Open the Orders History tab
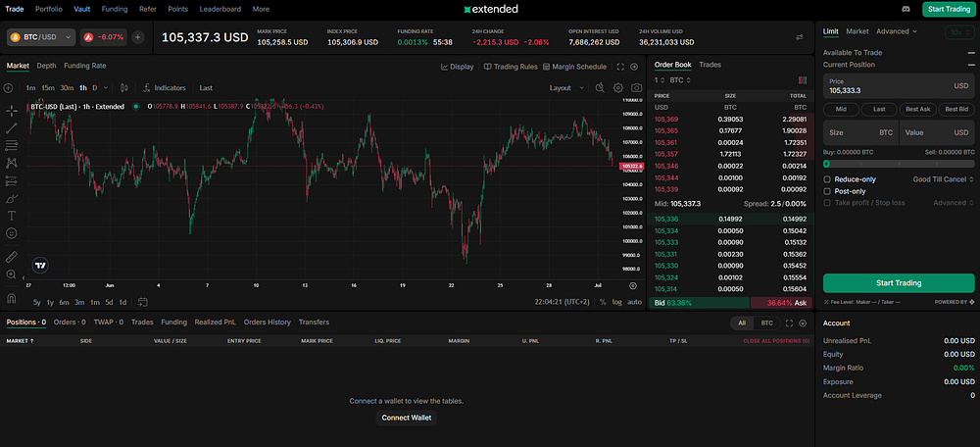The width and height of the screenshot is (980, 447). tap(267, 322)
